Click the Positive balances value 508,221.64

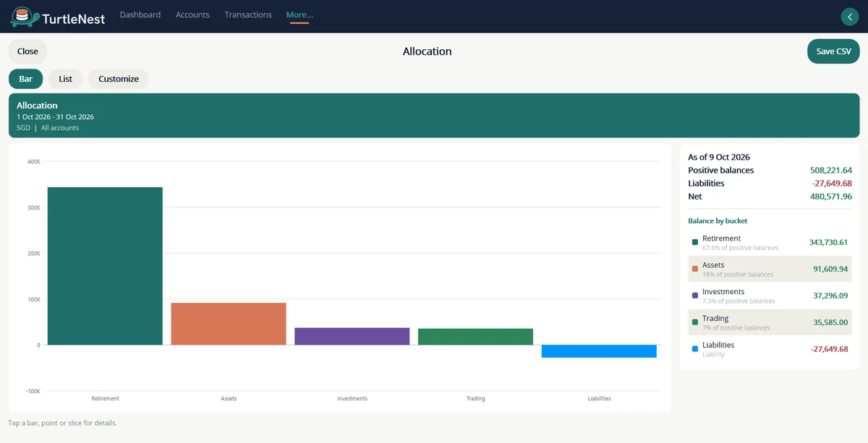[x=831, y=171]
